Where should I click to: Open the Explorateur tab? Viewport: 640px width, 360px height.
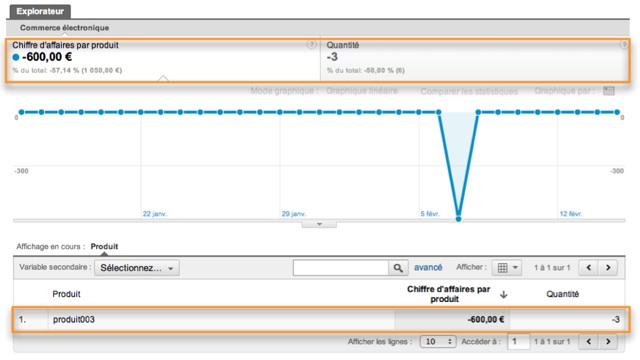tap(40, 11)
